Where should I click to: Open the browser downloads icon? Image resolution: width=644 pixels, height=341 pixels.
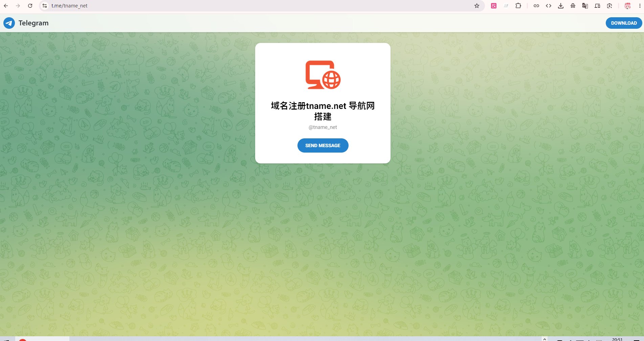[x=561, y=6]
